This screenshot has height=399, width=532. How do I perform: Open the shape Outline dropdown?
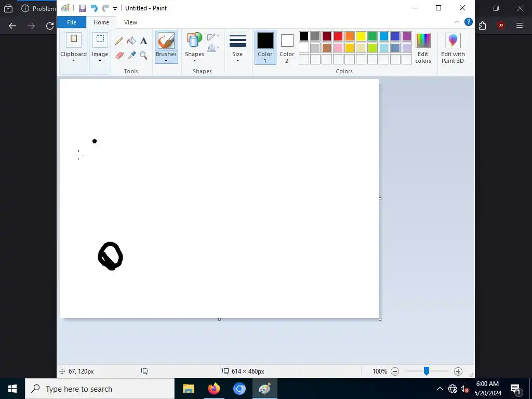[x=213, y=37]
